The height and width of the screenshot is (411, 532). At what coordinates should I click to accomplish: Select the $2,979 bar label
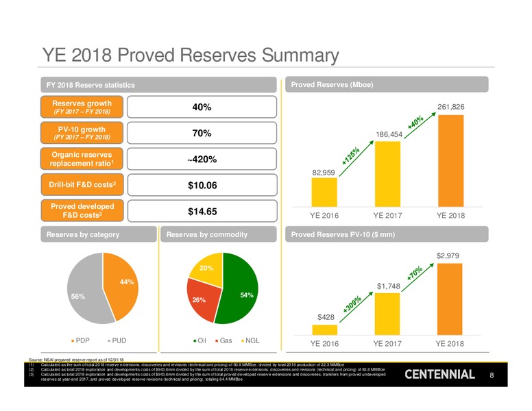click(448, 256)
